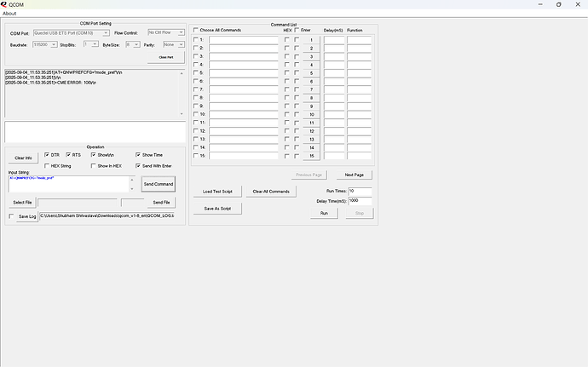Toggle the Enter header checkbox in Command List

click(297, 30)
